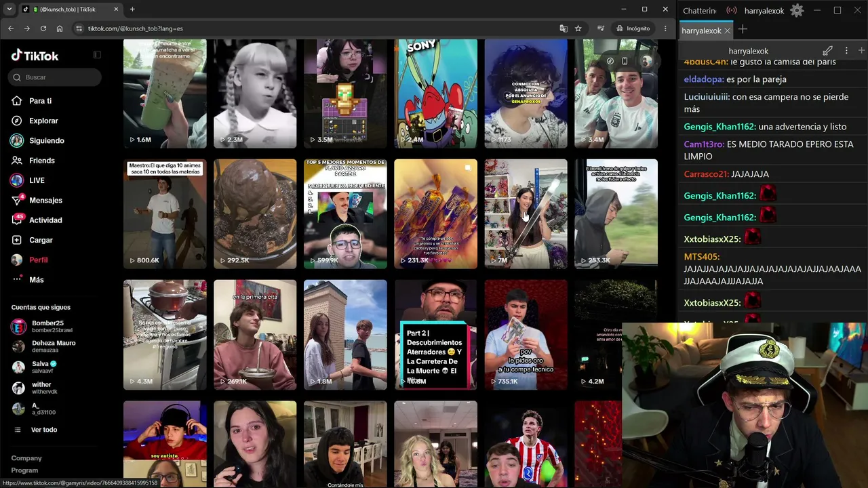Bookmark this page with the star

tap(578, 28)
